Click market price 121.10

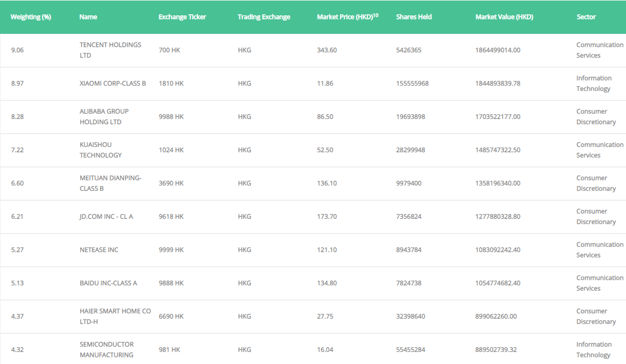(x=327, y=250)
